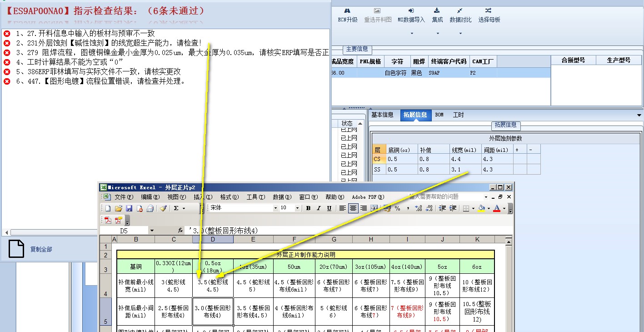Open the 工具 menu in Excel
The height and width of the screenshot is (332, 644).
pos(256,197)
